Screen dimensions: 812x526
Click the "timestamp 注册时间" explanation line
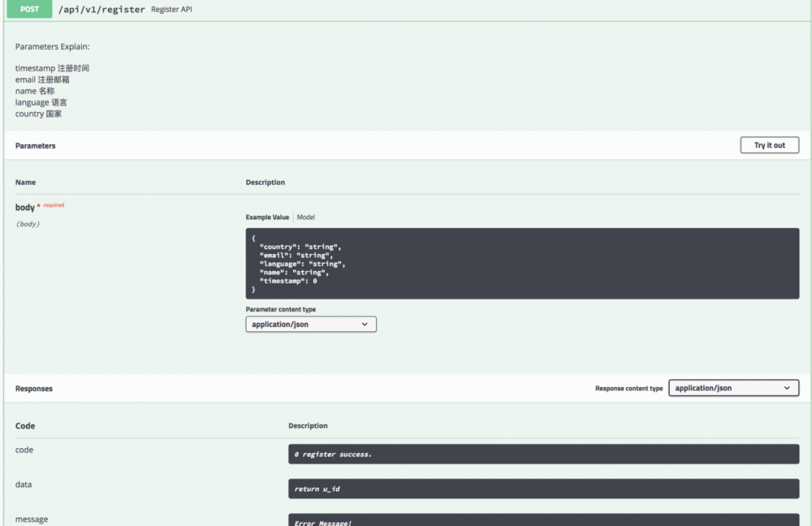(x=52, y=68)
